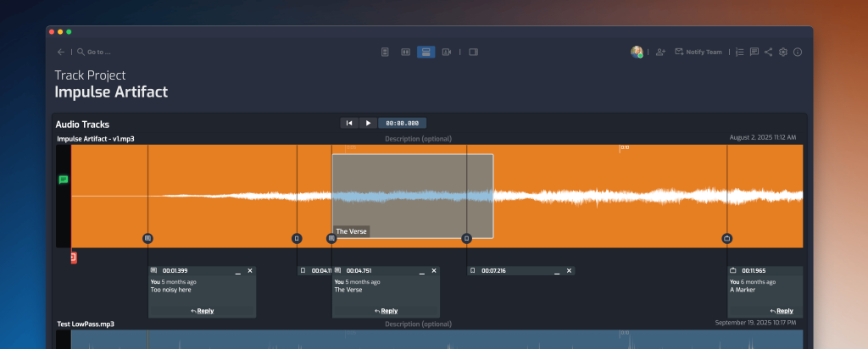Click the play button in Audio Tracks
The height and width of the screenshot is (349, 868).
click(368, 123)
